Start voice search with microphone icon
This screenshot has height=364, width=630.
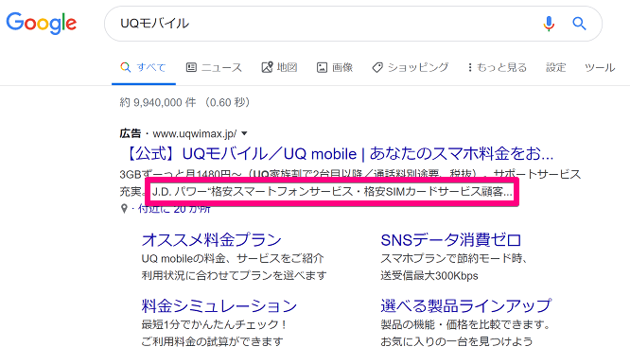[549, 24]
